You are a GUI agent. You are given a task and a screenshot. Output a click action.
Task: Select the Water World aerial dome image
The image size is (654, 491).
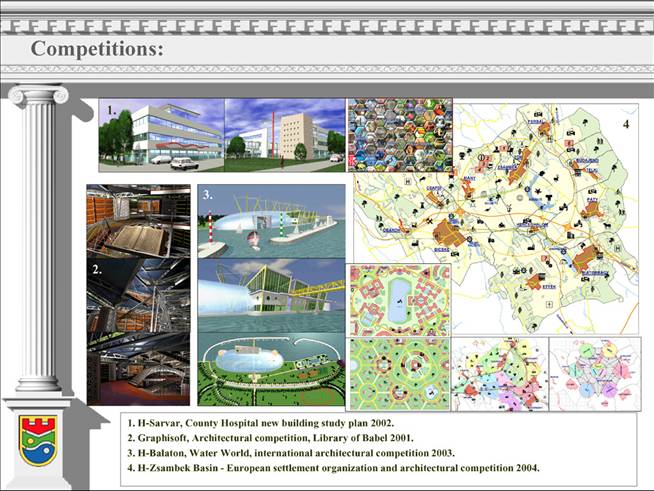pos(271,369)
